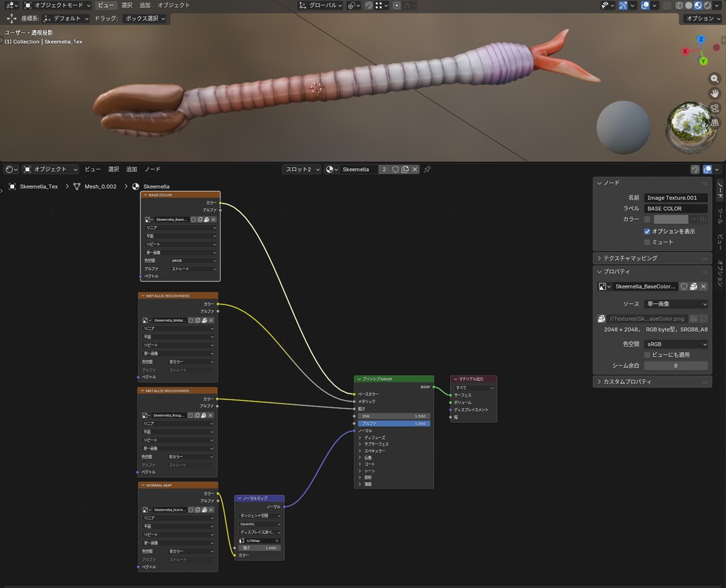This screenshot has width=726, height=588.
Task: Open image browse icon in Properties panel
Action: coord(604,286)
